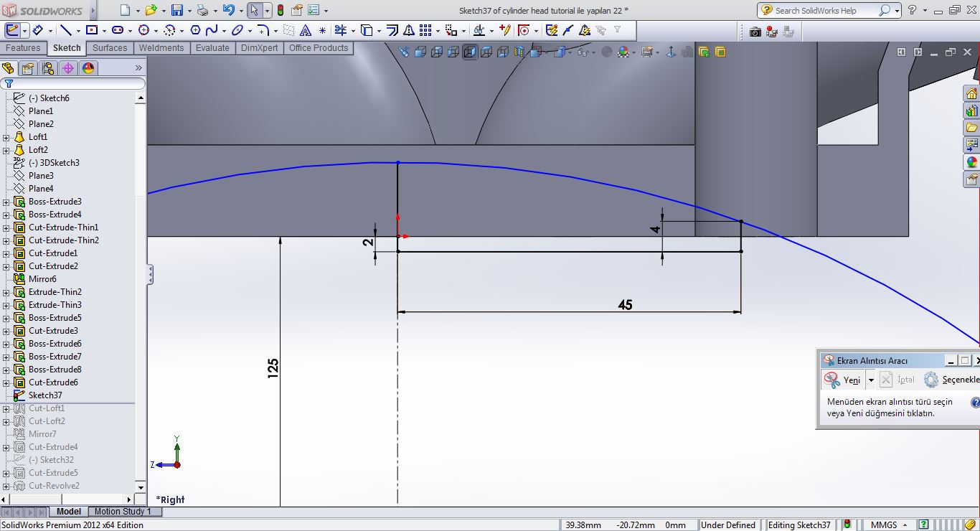The width and height of the screenshot is (980, 531).
Task: Switch to the Weldments tab
Action: (161, 48)
